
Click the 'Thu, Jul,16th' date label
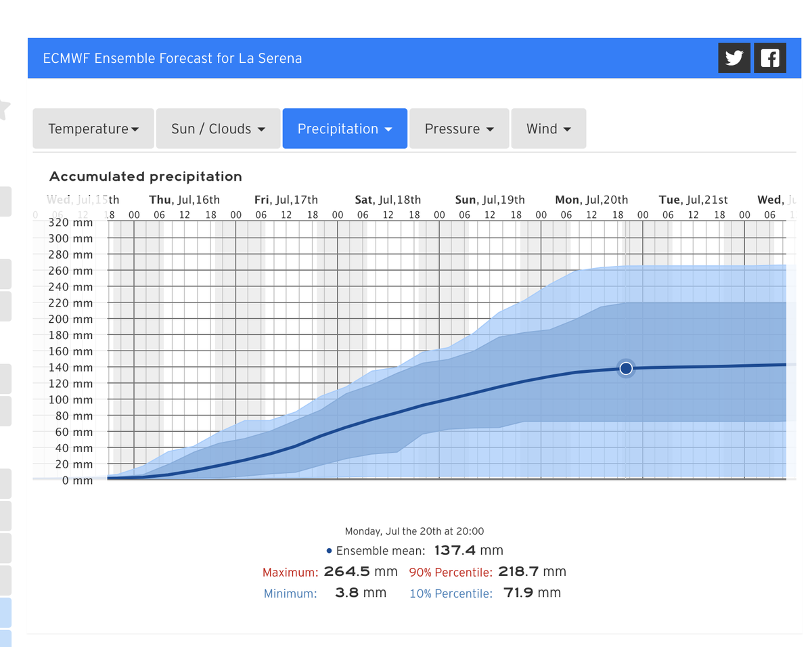[184, 200]
